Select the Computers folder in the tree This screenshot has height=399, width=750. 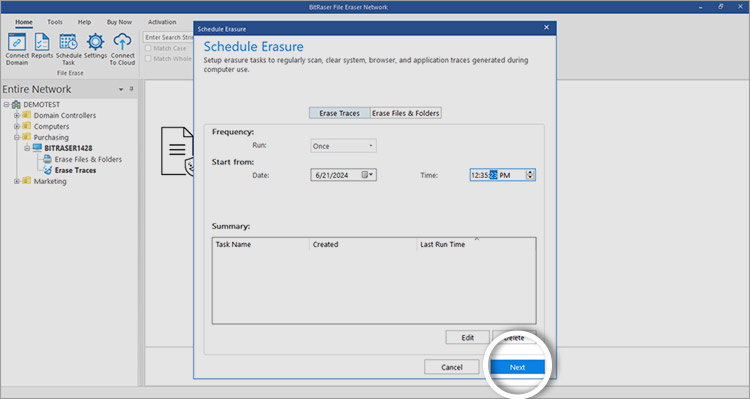51,126
